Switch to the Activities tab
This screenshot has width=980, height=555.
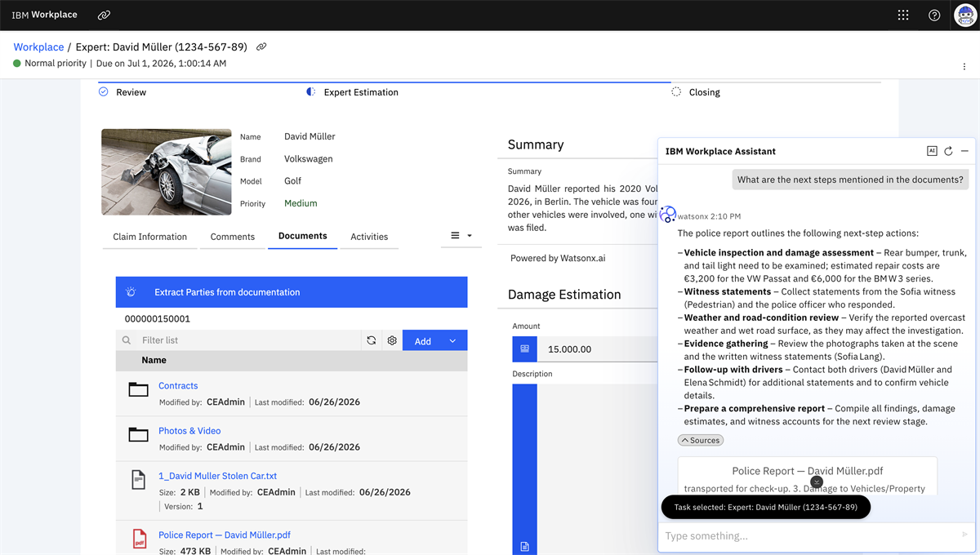(369, 237)
